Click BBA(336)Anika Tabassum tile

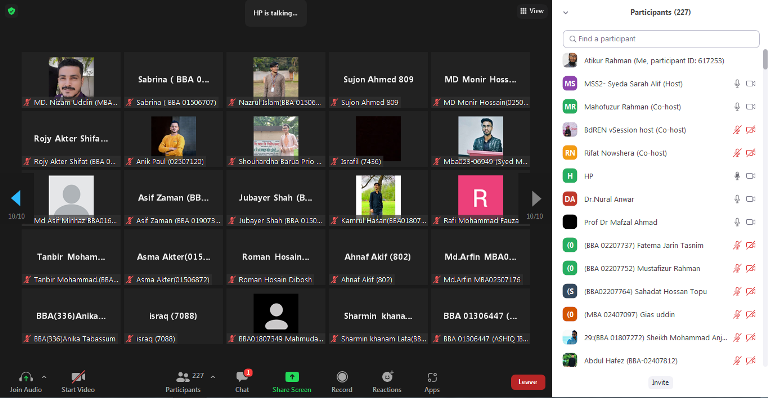(72, 316)
